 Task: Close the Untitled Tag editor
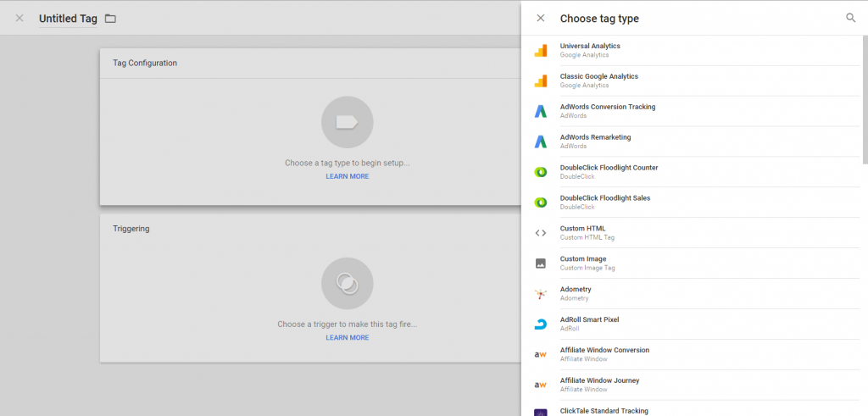tap(19, 19)
